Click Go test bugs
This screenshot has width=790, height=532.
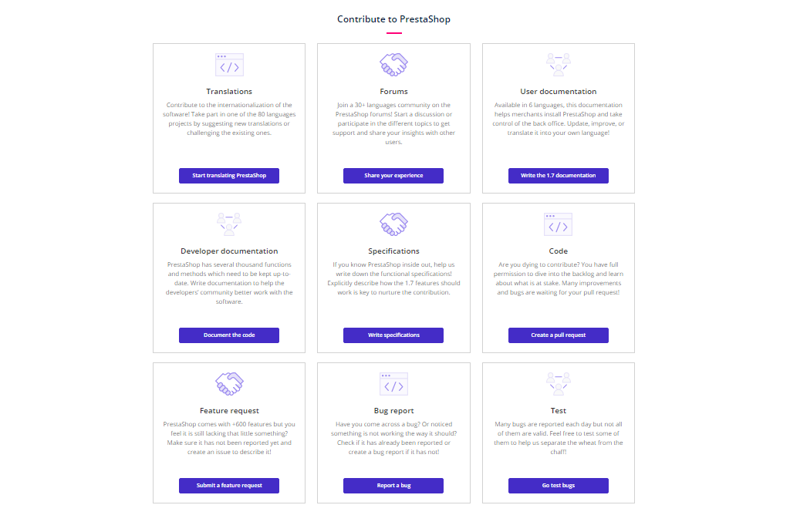pos(558,485)
